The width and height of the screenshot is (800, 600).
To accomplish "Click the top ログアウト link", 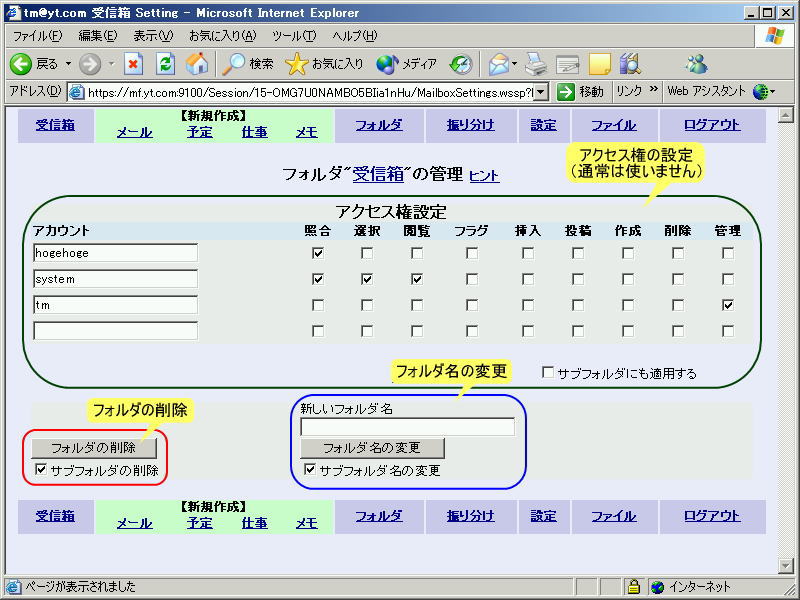I will [x=712, y=125].
